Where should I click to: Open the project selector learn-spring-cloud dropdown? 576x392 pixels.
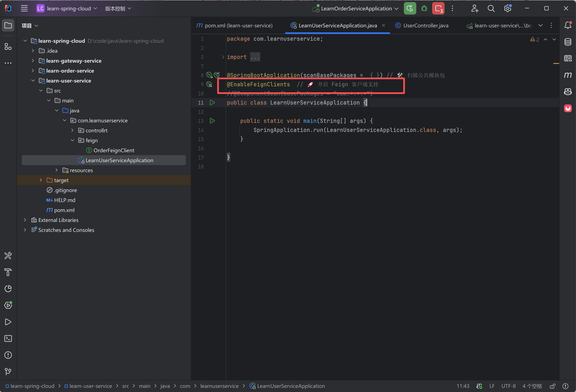(x=67, y=9)
